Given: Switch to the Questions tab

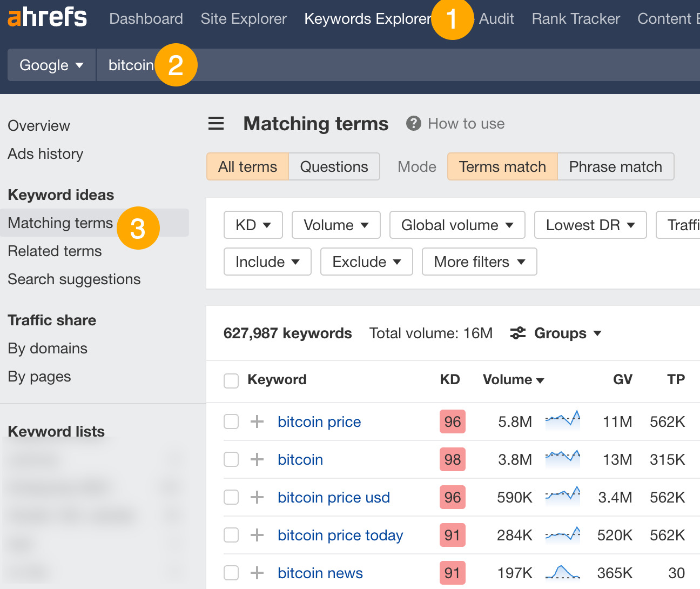Looking at the screenshot, I should 334,166.
